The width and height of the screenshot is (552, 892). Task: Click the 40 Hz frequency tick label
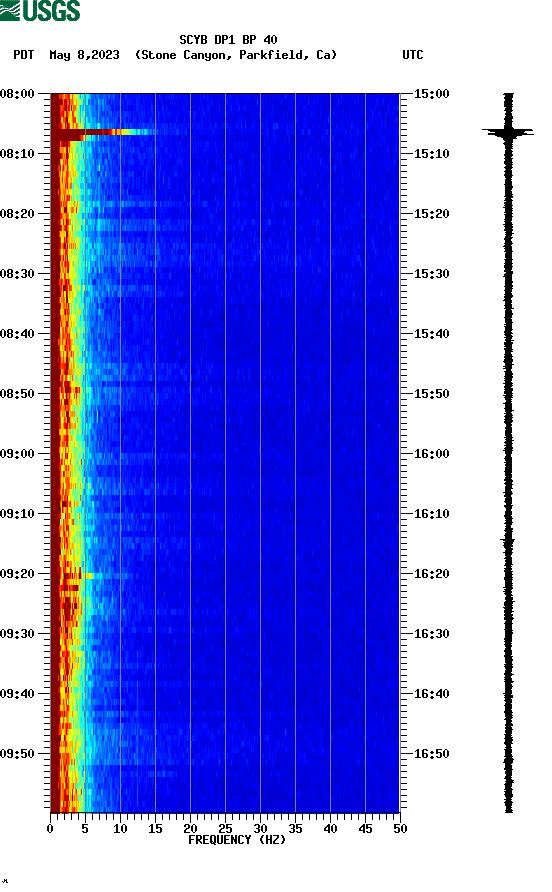331,829
